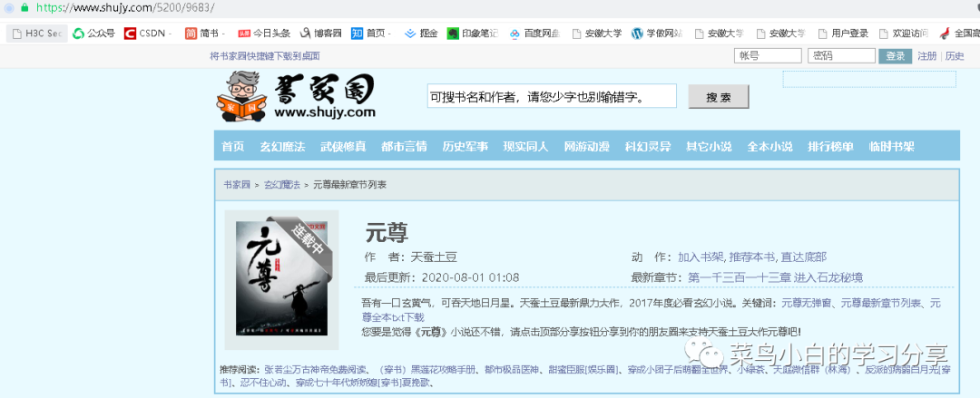
Task: Open the Zhihu 知 首页 bookmark
Action: click(371, 34)
